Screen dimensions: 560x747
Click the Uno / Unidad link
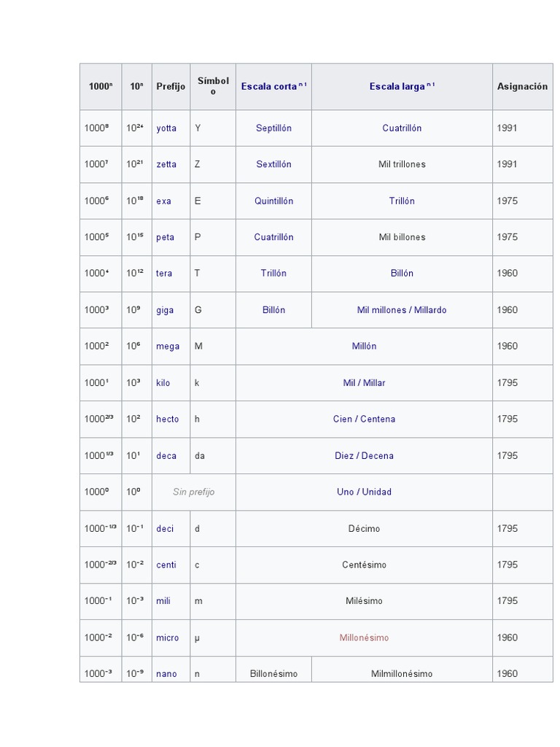(x=364, y=492)
